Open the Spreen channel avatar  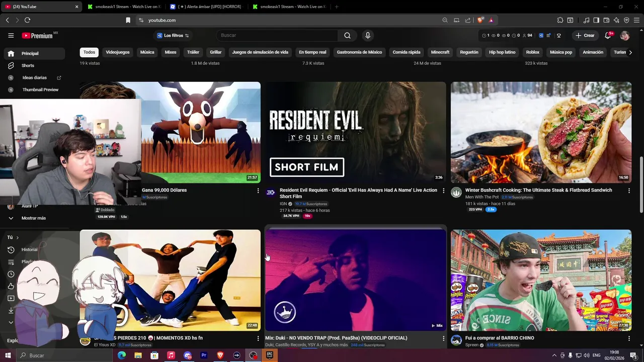tap(456, 340)
